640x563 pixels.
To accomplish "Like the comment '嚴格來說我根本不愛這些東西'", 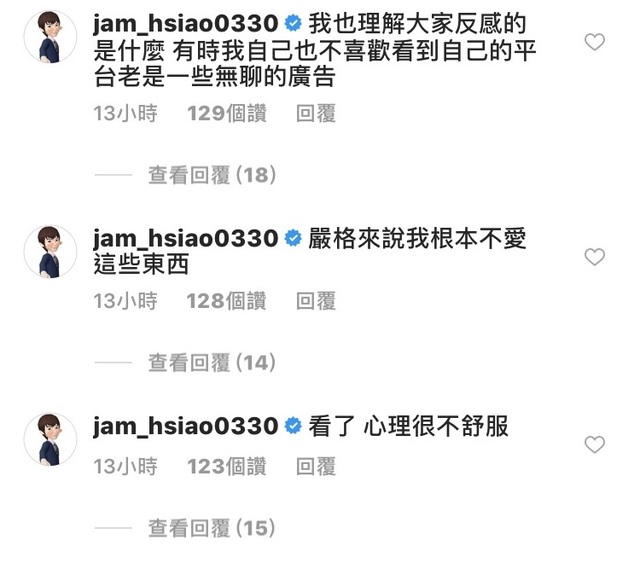I will point(594,257).
